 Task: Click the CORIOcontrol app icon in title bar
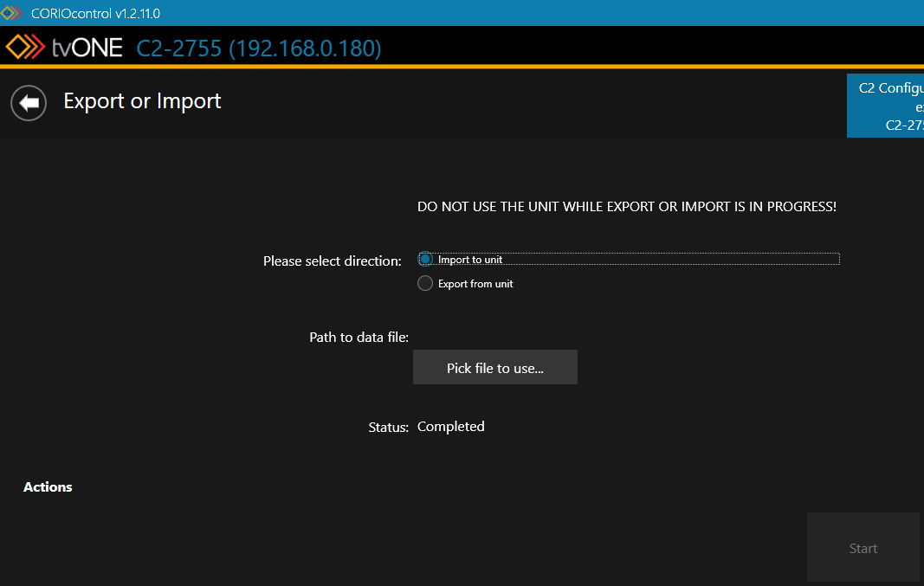pyautogui.click(x=11, y=13)
